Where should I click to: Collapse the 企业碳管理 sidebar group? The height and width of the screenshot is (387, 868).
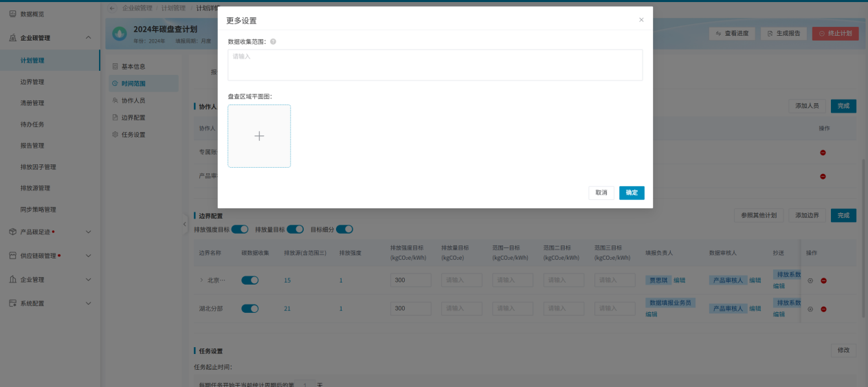click(x=88, y=38)
